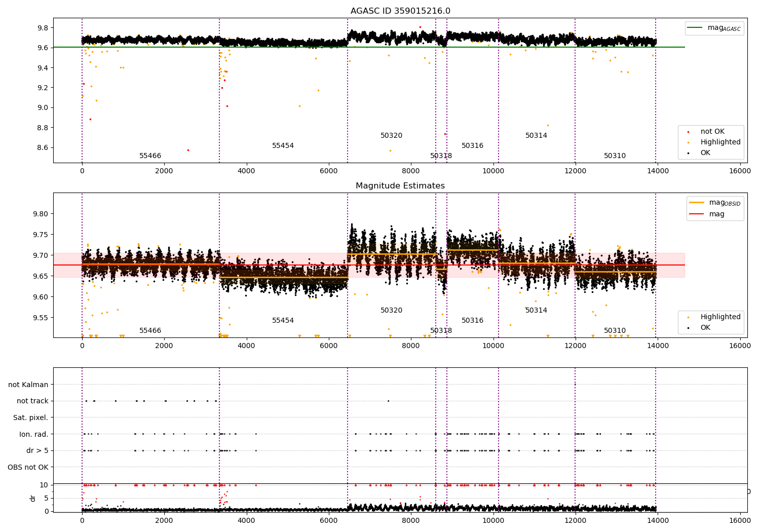This screenshot has width=760, height=532.
Task: Click the 'dr' axis label in bottom strip
Action: 33,498
